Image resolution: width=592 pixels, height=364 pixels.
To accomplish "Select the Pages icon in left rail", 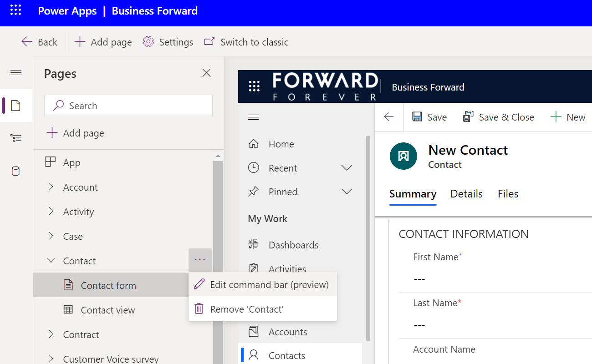I will 16,106.
